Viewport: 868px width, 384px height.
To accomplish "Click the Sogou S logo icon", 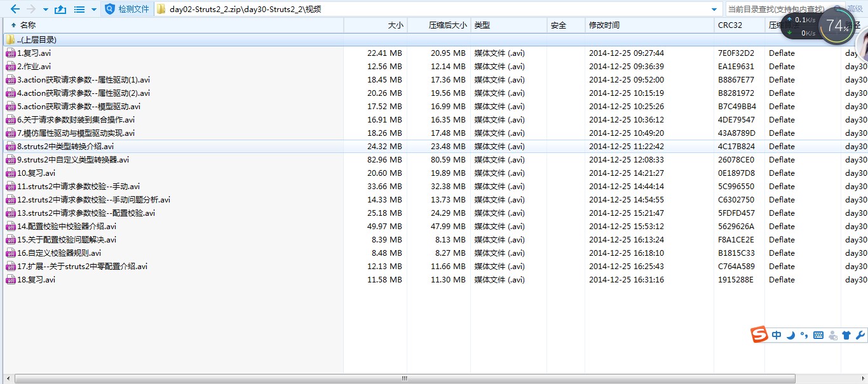I will pos(759,335).
